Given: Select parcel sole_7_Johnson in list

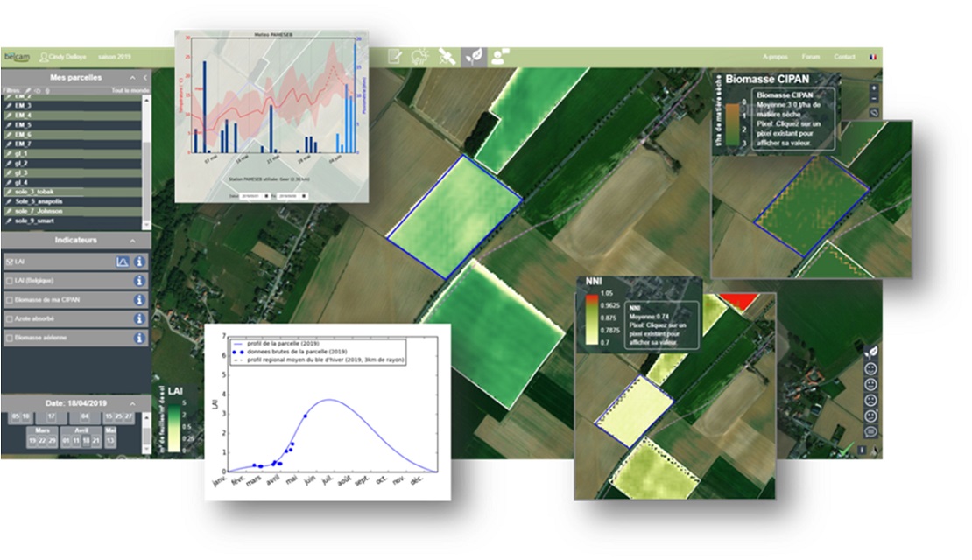Looking at the screenshot, I should point(72,211).
